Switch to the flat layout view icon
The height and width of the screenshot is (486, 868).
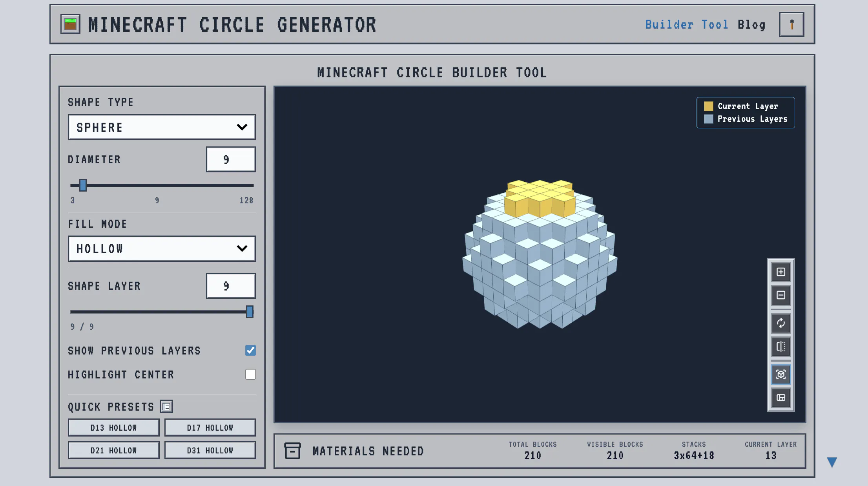click(x=781, y=398)
